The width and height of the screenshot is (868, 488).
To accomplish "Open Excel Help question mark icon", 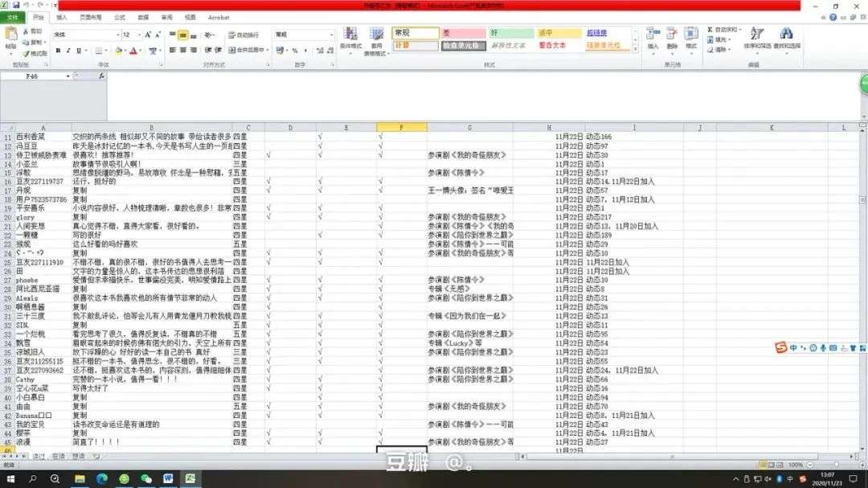I will coord(833,17).
